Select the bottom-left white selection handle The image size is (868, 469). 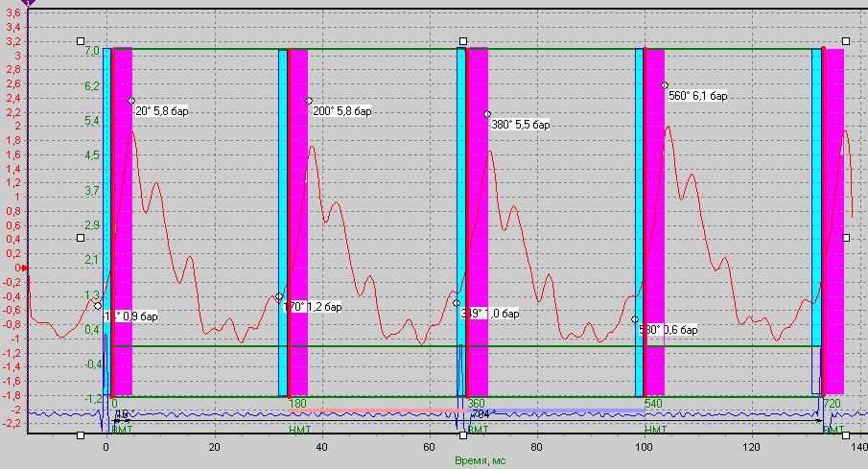pyautogui.click(x=81, y=435)
